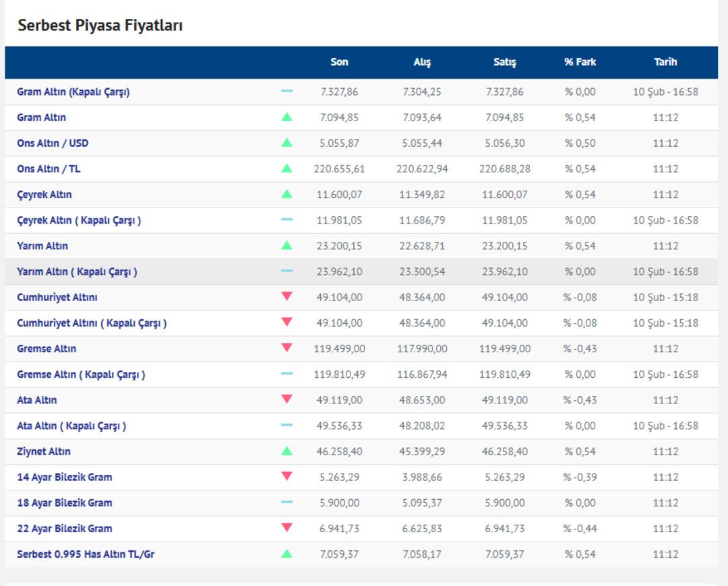
Task: Open the Cumhuriyet Altını link
Action: (57, 297)
